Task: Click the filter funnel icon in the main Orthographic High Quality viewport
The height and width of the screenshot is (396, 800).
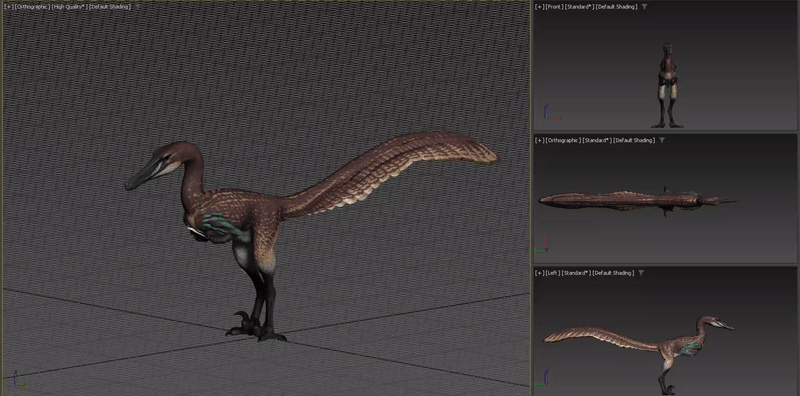Action: pos(137,7)
